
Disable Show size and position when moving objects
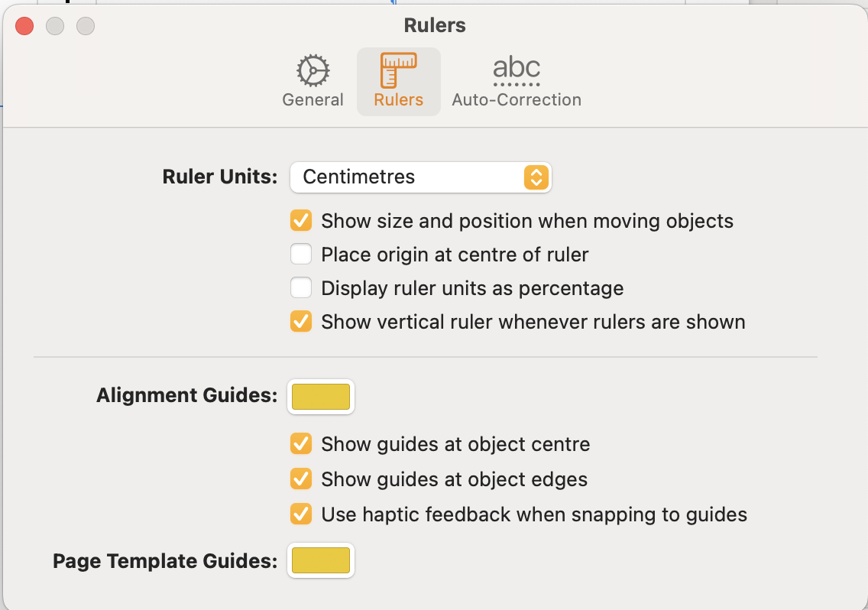pos(301,222)
